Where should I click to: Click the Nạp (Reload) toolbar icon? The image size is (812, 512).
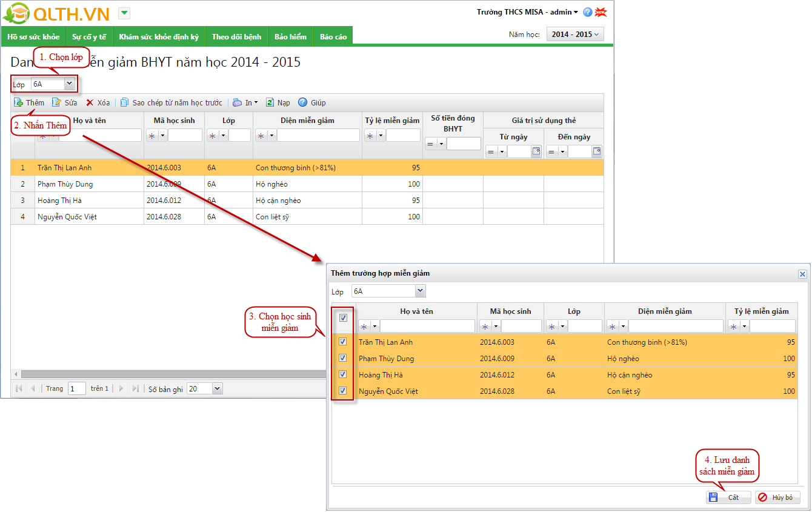point(270,102)
